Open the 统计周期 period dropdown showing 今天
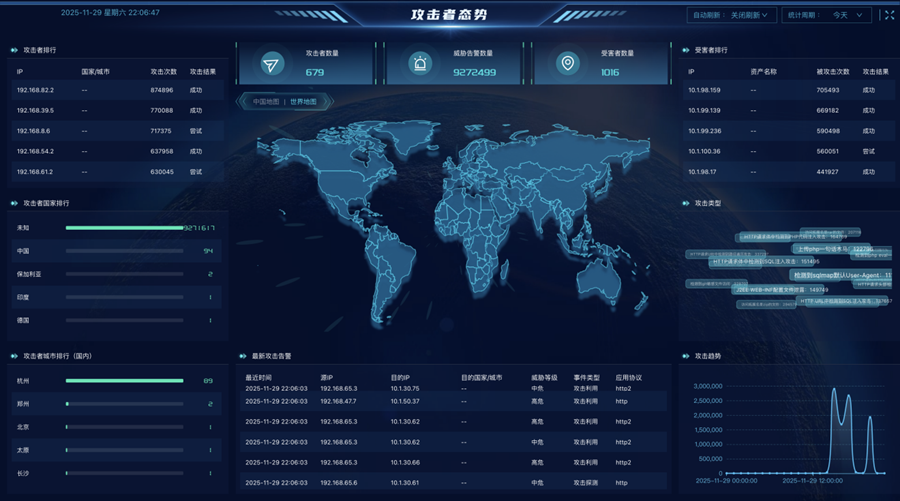Viewport: 900px width, 501px height. coord(827,15)
